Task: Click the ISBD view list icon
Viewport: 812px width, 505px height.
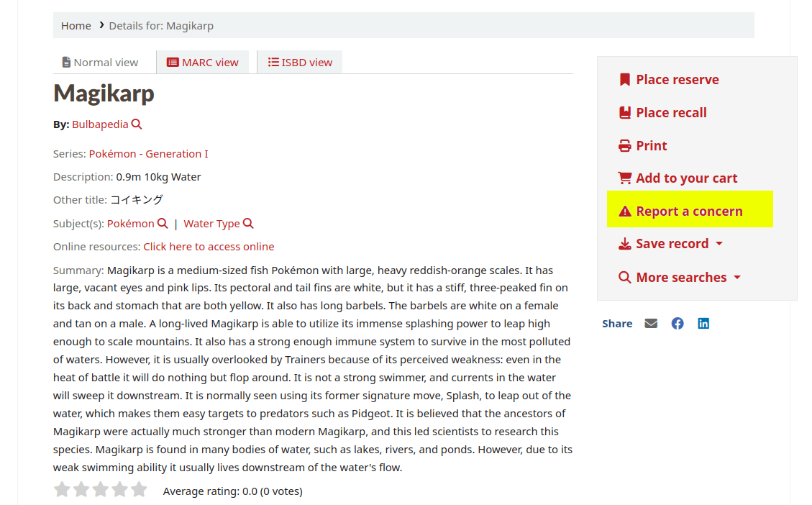Action: [273, 62]
